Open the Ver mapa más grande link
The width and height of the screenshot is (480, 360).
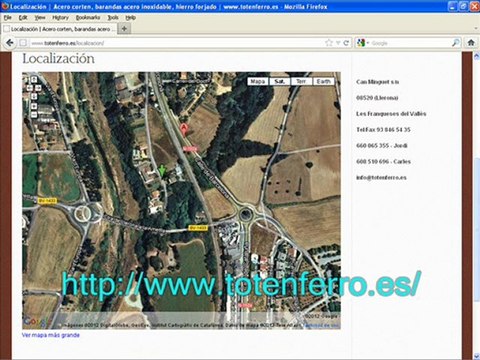pos(51,335)
